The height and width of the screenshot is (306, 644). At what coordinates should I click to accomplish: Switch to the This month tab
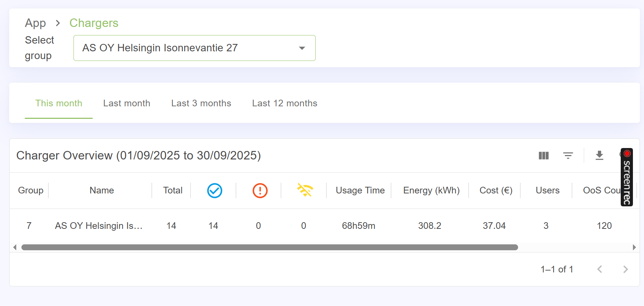[x=59, y=103]
